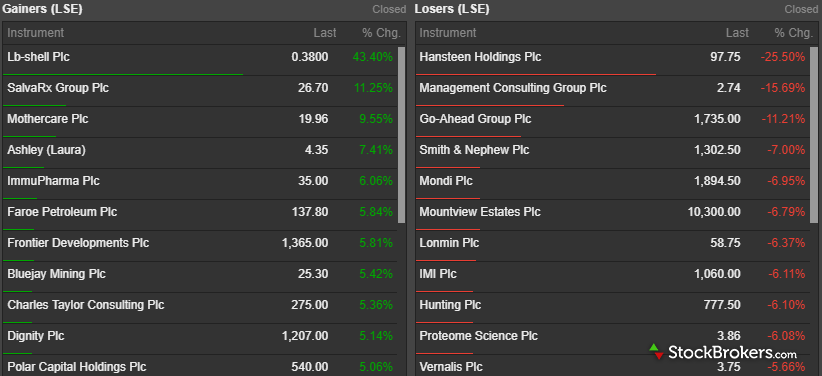Click the Losers (LSE) panel title
This screenshot has height=376, width=822.
tap(452, 9)
